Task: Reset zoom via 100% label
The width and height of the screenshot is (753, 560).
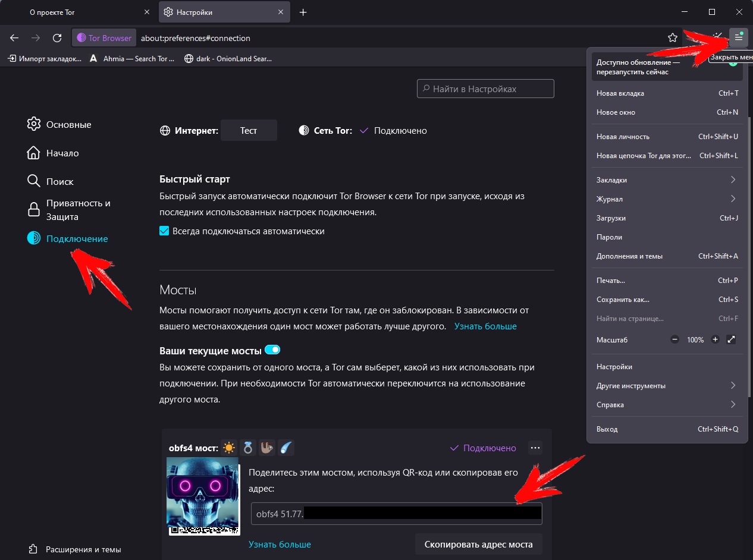Action: click(x=695, y=339)
